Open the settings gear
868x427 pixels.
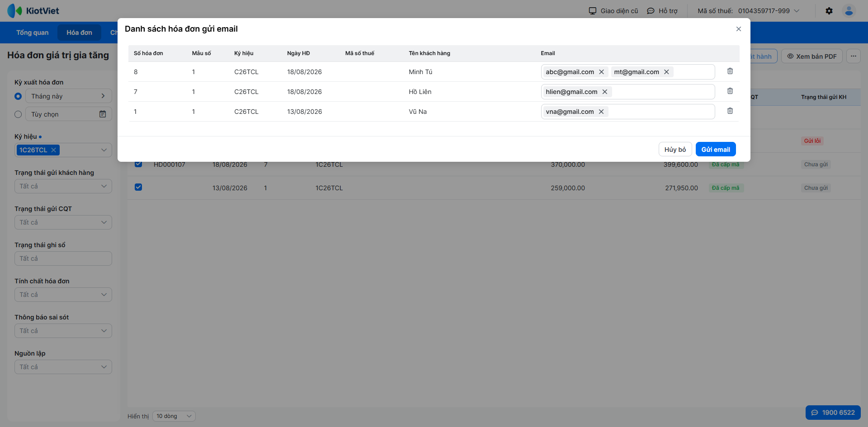click(x=829, y=11)
